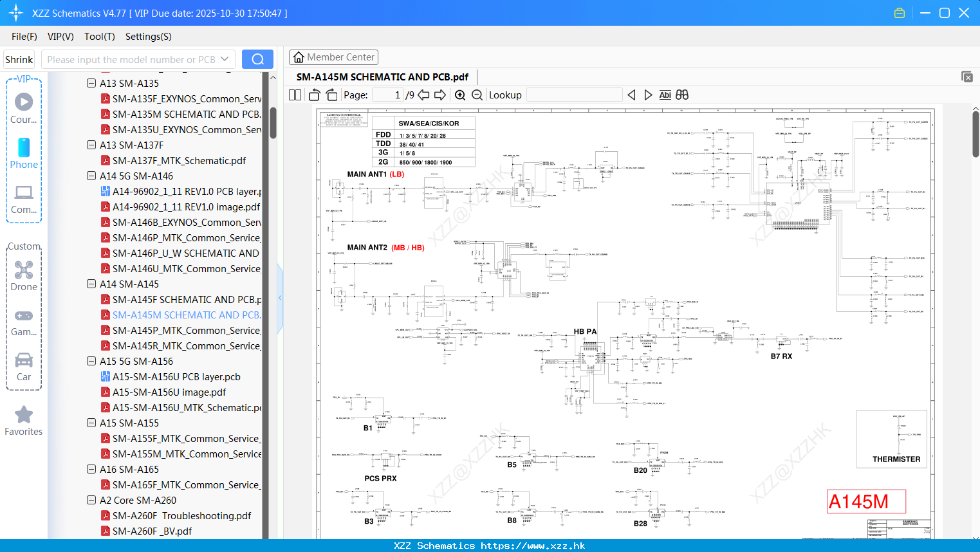Image resolution: width=980 pixels, height=552 pixels.
Task: Click the blue search button next to the model input
Action: pos(257,59)
